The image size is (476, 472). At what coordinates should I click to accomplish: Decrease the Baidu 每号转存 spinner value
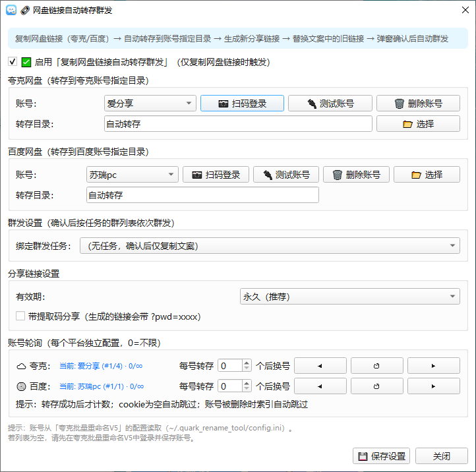[x=247, y=389]
